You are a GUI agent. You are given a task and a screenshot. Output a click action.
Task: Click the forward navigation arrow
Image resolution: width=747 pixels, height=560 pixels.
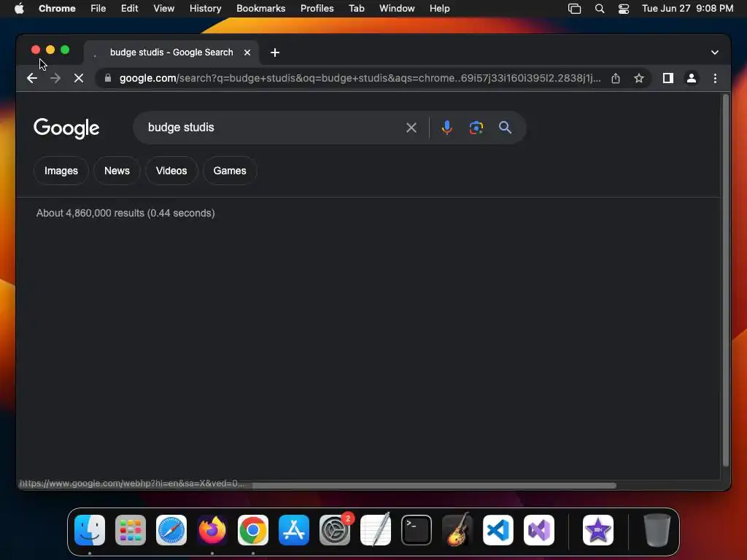click(55, 78)
